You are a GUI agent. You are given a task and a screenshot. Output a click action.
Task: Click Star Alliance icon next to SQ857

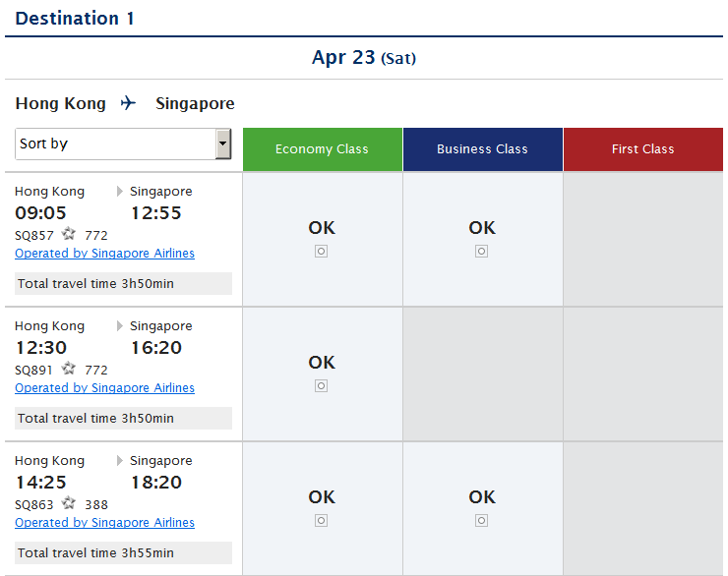click(x=69, y=234)
